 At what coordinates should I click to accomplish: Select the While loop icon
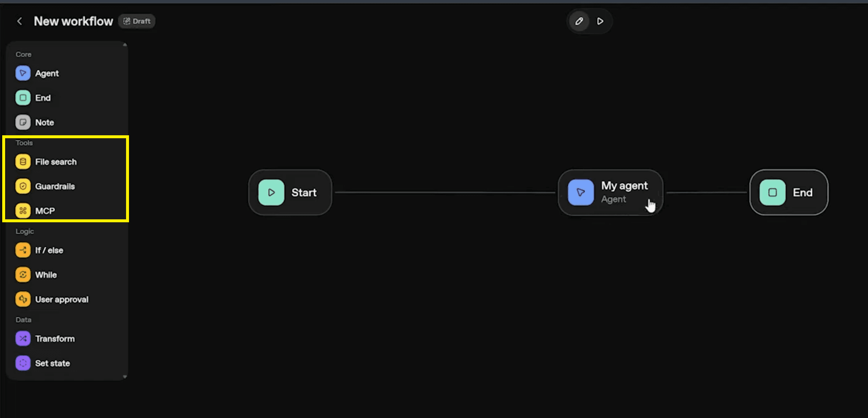23,275
